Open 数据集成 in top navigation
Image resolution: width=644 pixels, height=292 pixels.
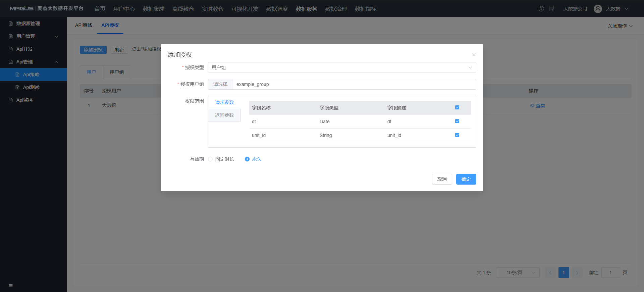click(154, 9)
